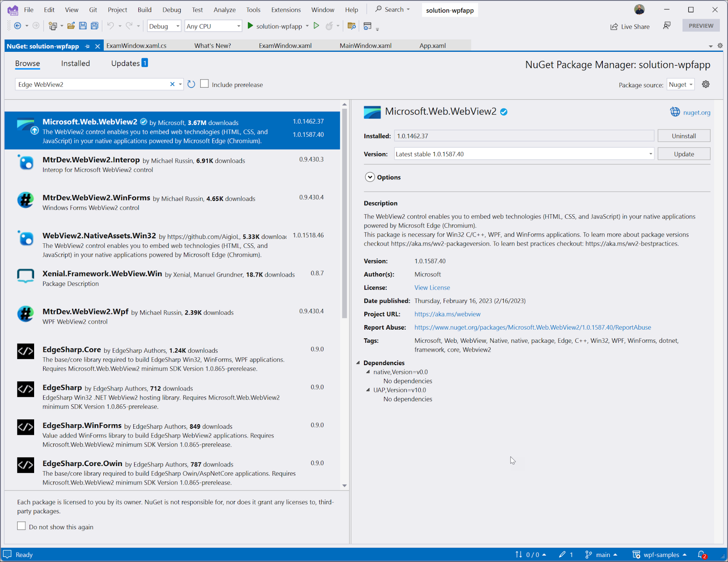
Task: Click the Navigate Backward arrow icon
Action: coord(17,26)
